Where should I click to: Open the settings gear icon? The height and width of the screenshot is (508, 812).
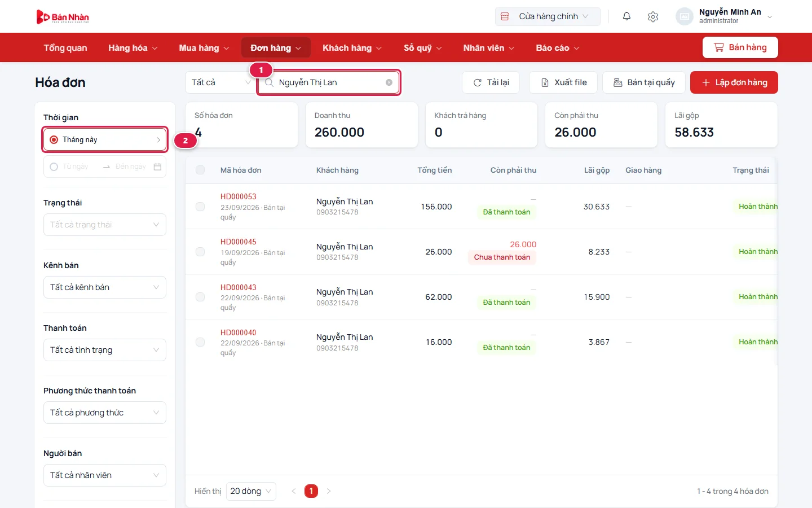[653, 16]
